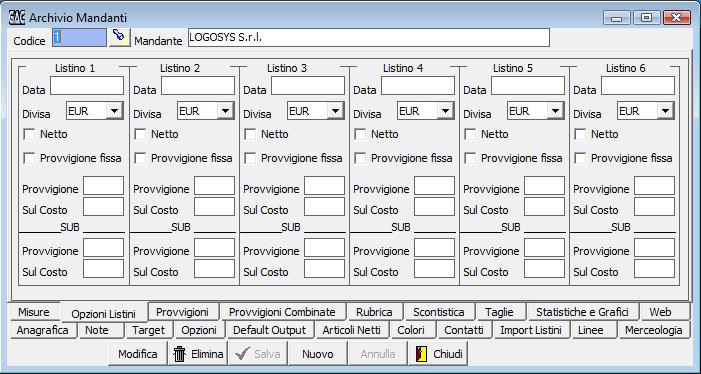Tick Provvigione fissa in Listino 3
The image size is (701, 374).
pos(250,158)
